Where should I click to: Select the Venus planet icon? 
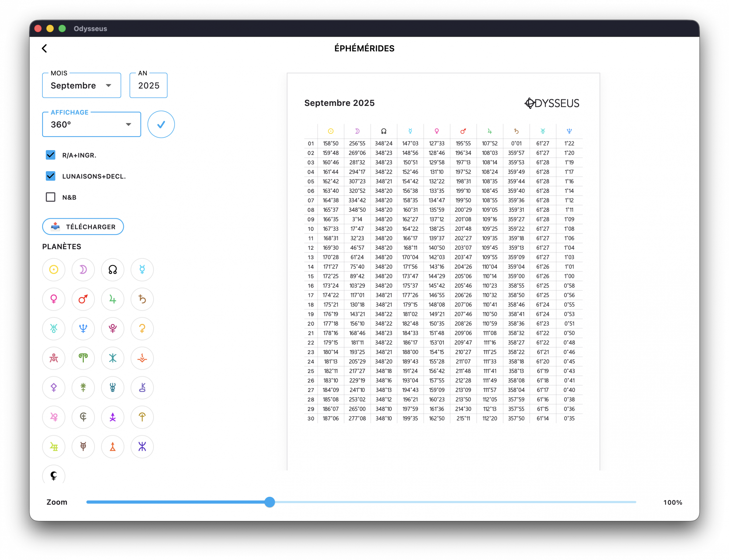click(54, 299)
